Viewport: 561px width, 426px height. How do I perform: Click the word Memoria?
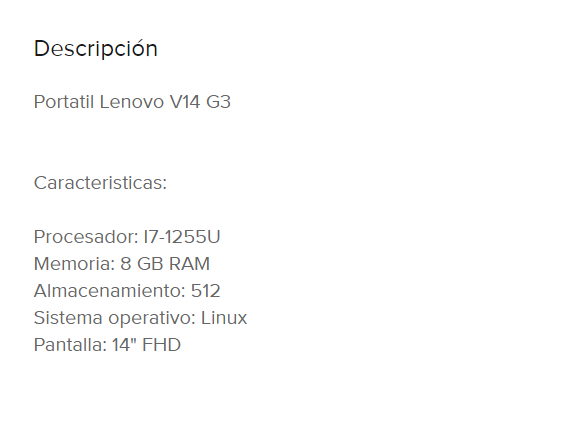[x=74, y=264]
